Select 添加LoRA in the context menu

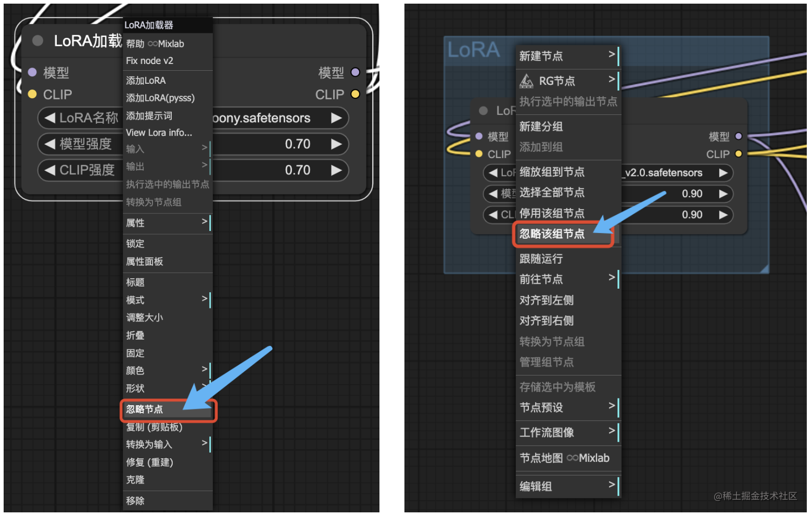click(168, 81)
